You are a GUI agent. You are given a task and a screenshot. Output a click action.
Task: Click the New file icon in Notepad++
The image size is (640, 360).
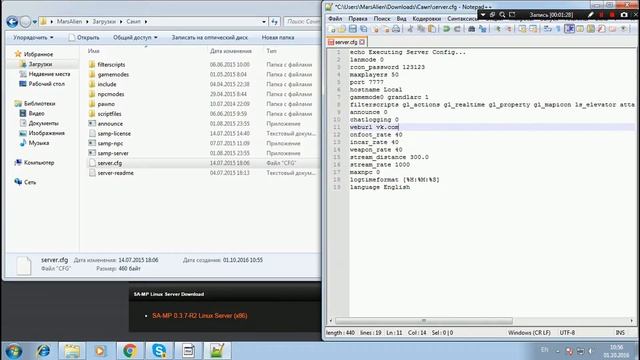pos(331,29)
